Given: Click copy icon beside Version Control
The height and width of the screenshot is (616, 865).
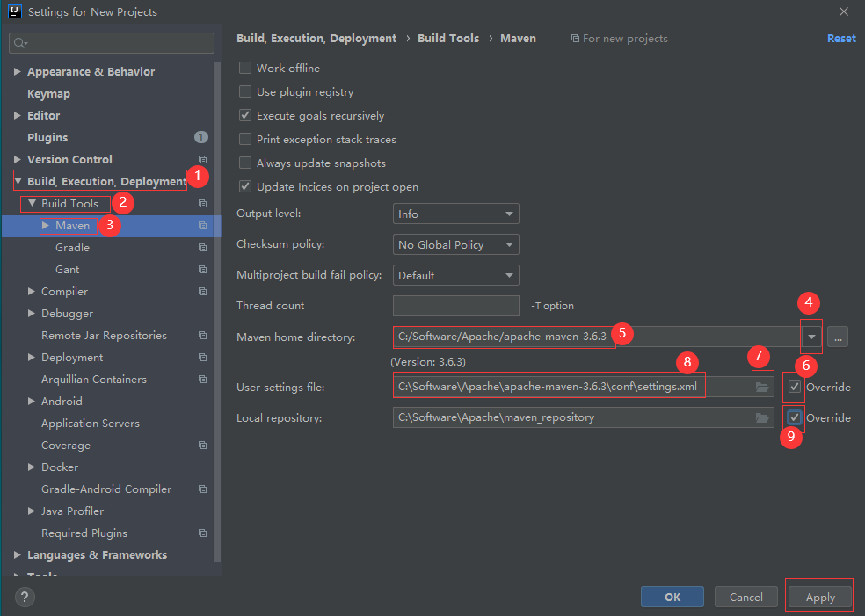Looking at the screenshot, I should 202,160.
